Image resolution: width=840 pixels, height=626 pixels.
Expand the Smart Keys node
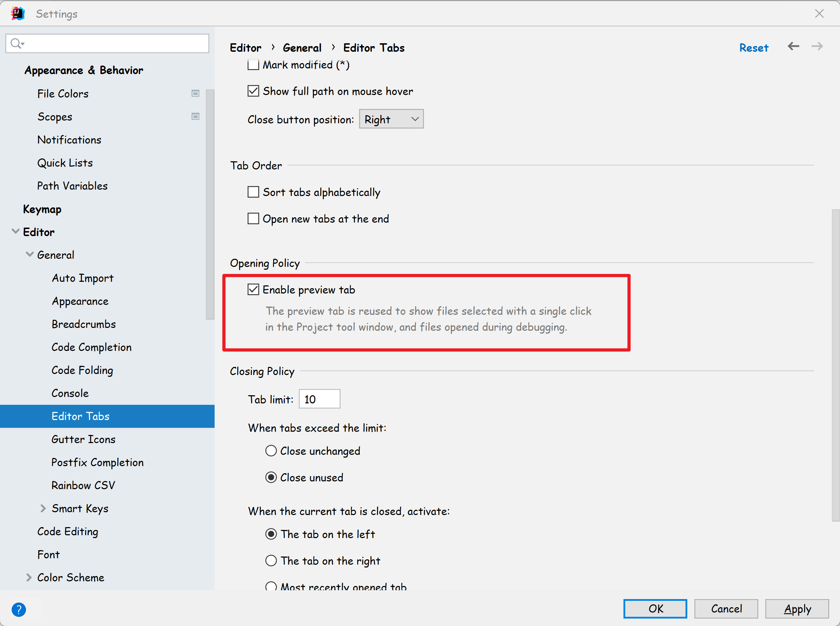click(x=43, y=508)
